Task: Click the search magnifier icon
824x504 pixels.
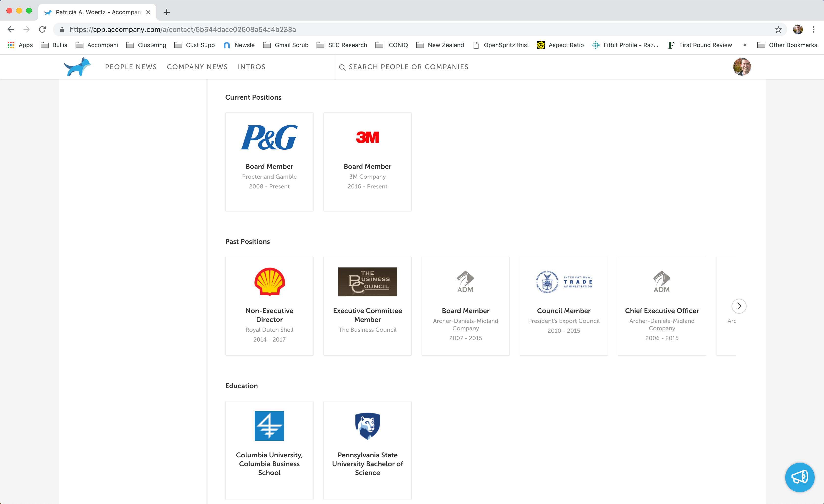Action: 342,67
